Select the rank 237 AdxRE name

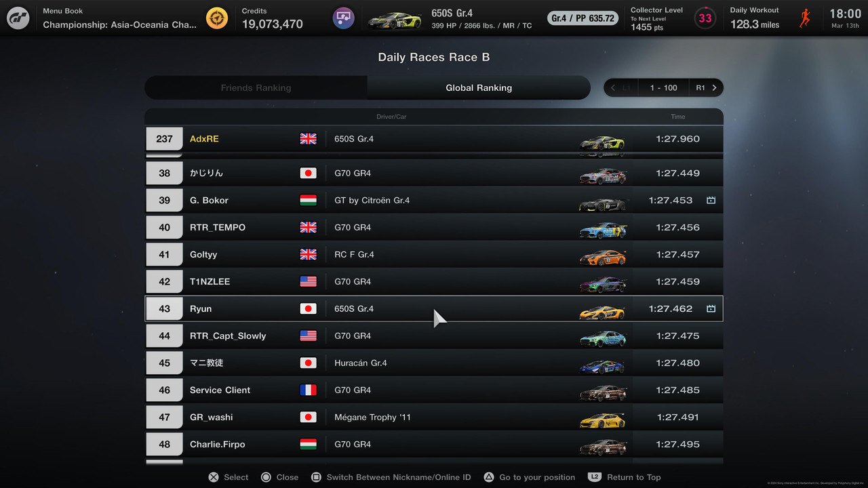[x=204, y=139]
